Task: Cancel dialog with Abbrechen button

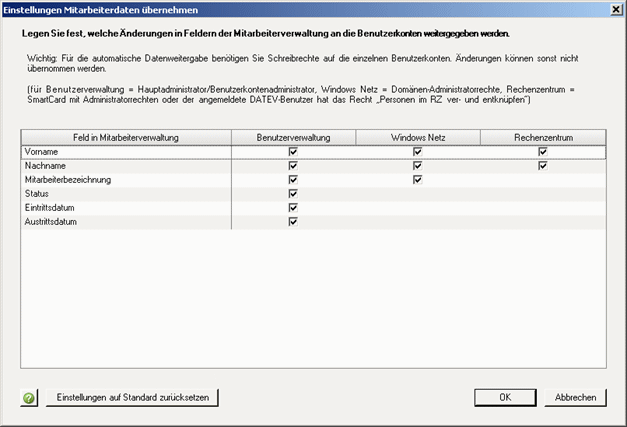Action: coord(575,397)
